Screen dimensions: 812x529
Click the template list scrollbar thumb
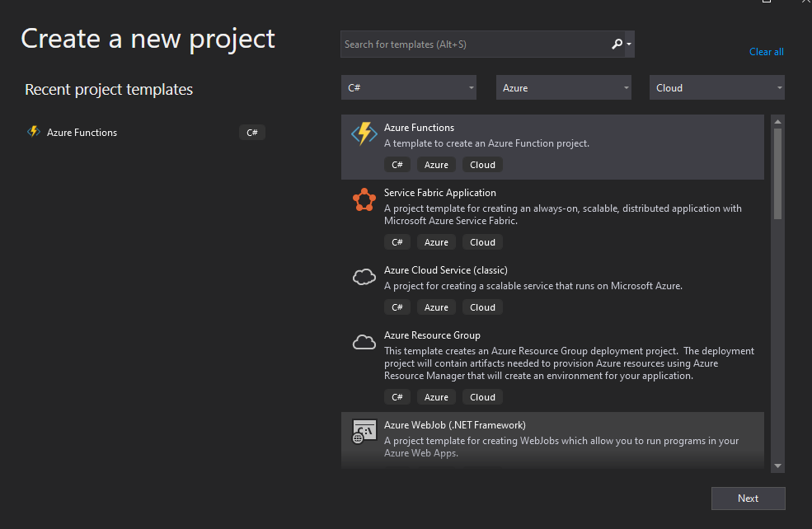(777, 174)
